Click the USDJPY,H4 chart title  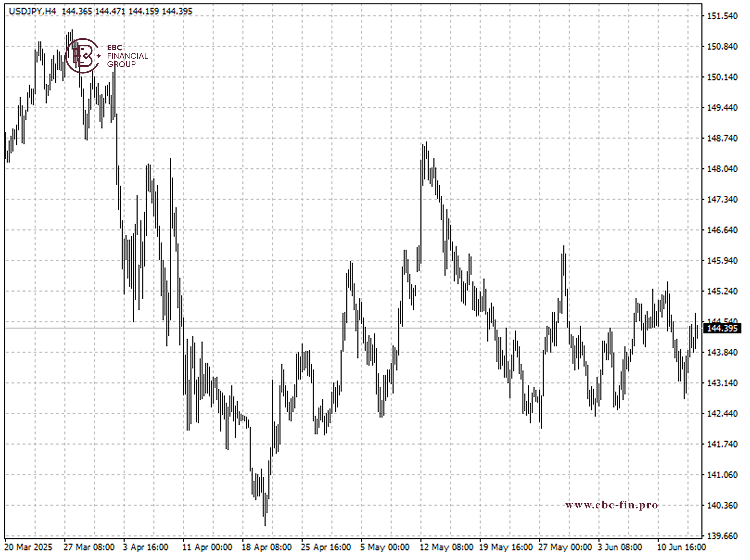pos(32,11)
